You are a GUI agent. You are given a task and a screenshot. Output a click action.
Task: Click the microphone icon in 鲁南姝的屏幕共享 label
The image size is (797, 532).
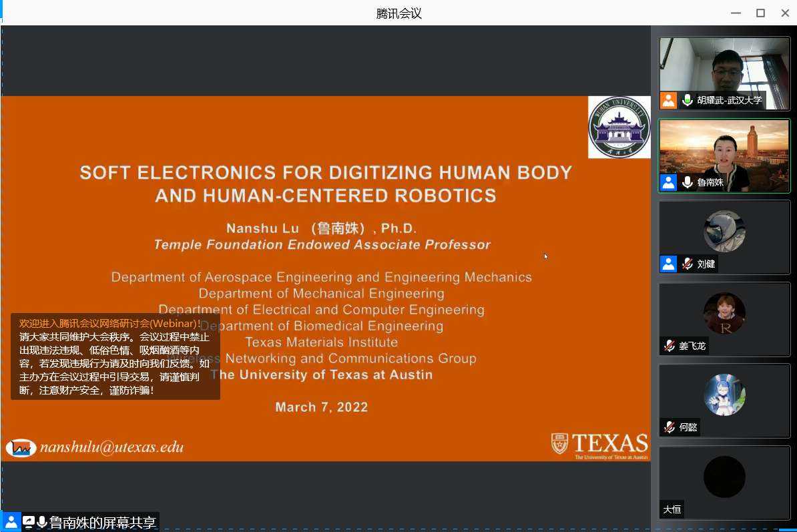(42, 522)
